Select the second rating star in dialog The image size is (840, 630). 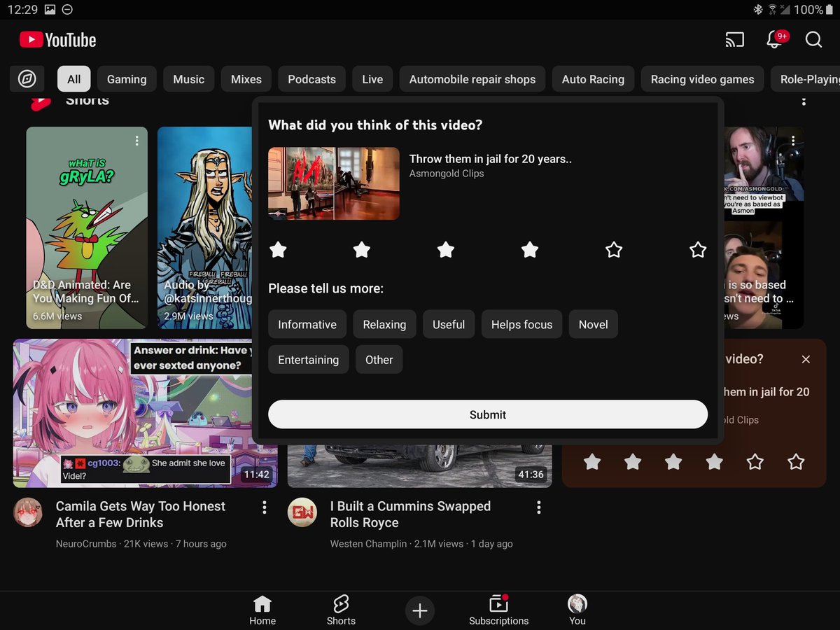(x=362, y=250)
